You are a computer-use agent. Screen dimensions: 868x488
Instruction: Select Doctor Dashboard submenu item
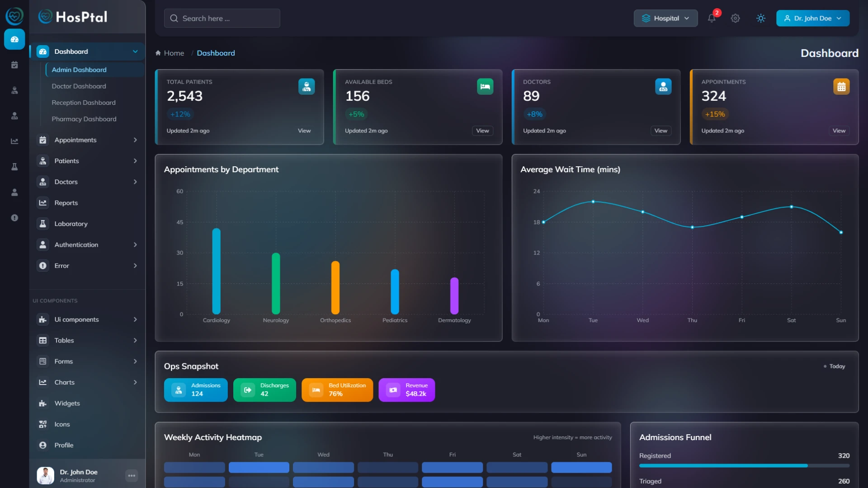pos(79,86)
